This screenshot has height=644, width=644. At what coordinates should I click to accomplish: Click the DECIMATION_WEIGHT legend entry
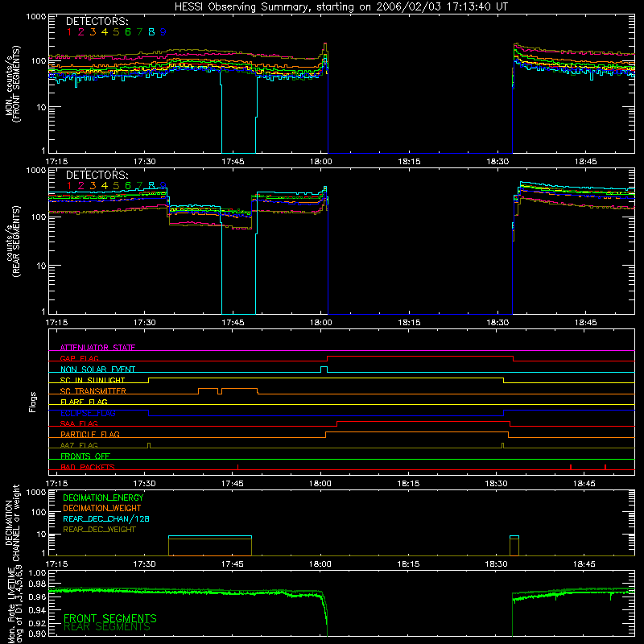pos(102,508)
